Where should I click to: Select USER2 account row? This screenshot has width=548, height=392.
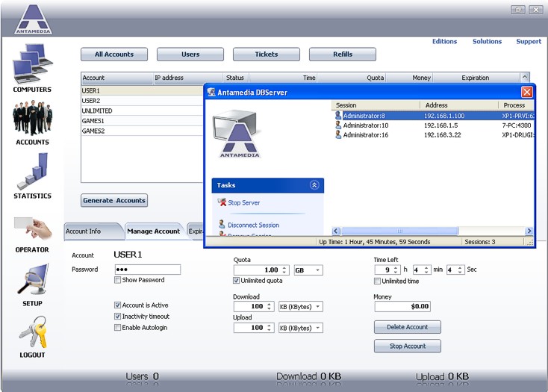click(x=142, y=101)
